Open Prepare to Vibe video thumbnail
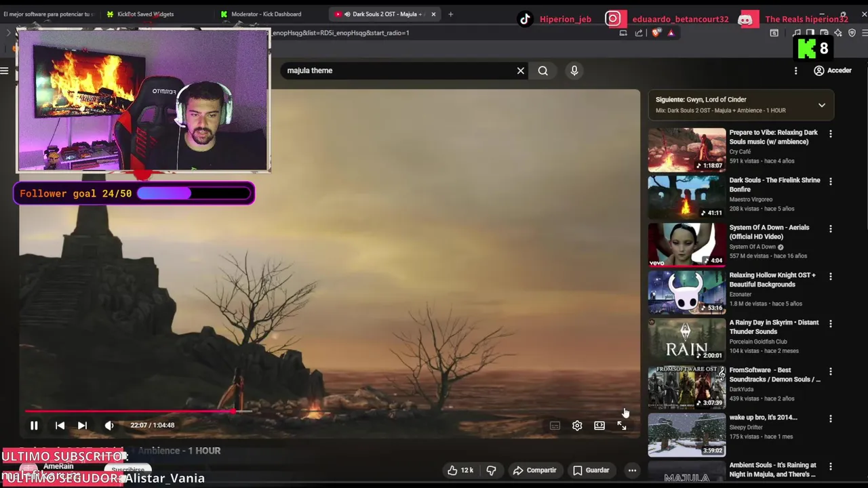Screen dimensions: 868x488 click(x=686, y=150)
